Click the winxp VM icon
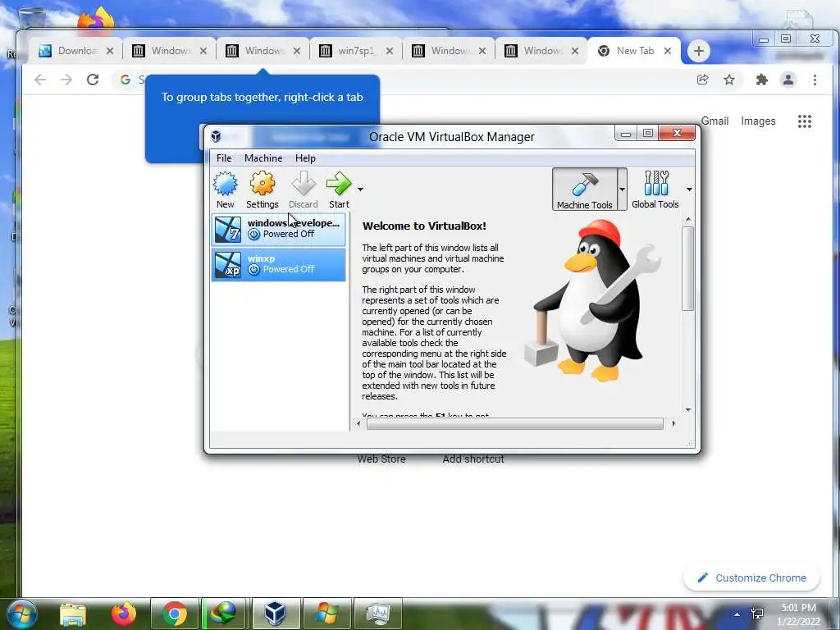 tap(228, 265)
